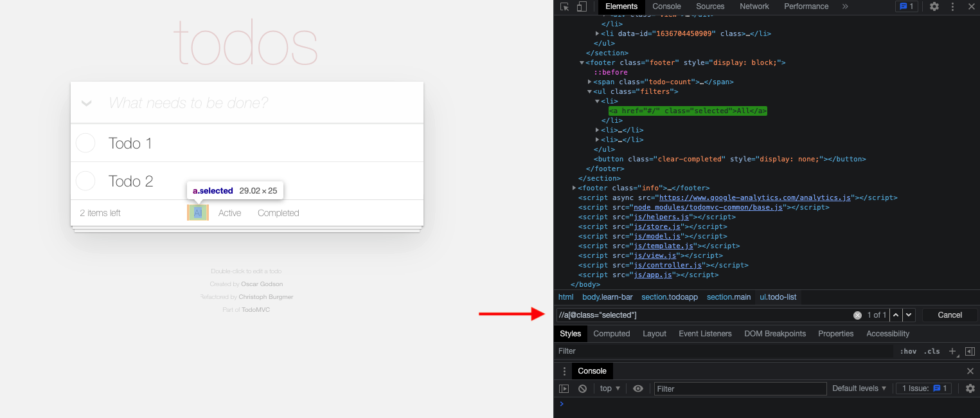This screenshot has height=418, width=980.
Task: Open the TodoMVC footer link
Action: (x=256, y=310)
